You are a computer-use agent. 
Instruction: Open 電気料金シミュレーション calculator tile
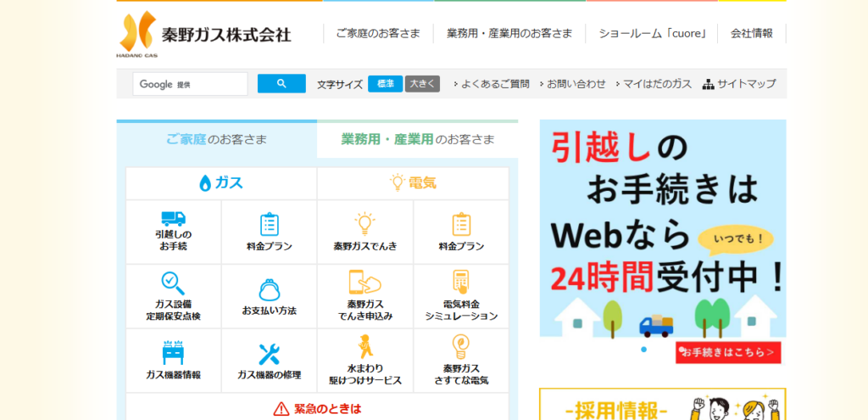click(x=461, y=296)
